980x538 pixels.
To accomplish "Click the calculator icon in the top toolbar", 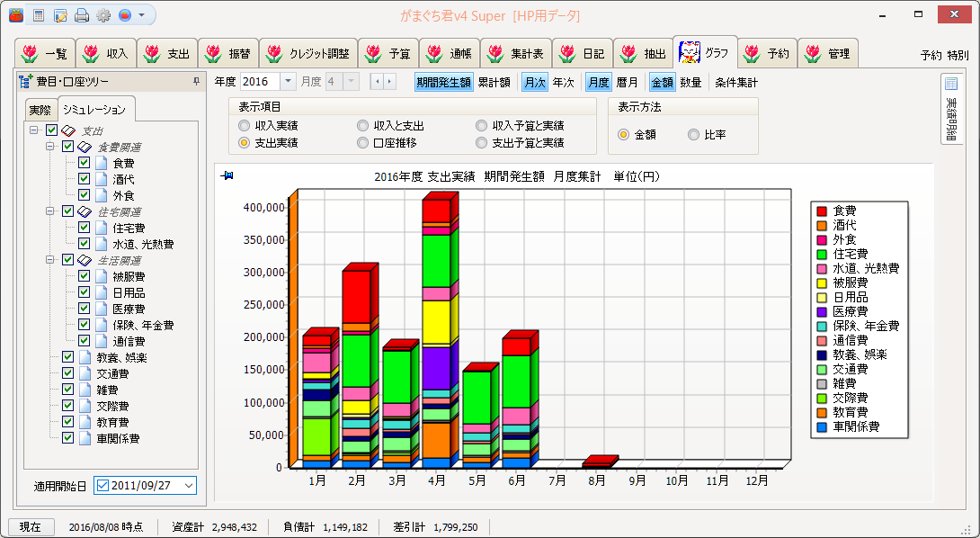I will [x=39, y=15].
